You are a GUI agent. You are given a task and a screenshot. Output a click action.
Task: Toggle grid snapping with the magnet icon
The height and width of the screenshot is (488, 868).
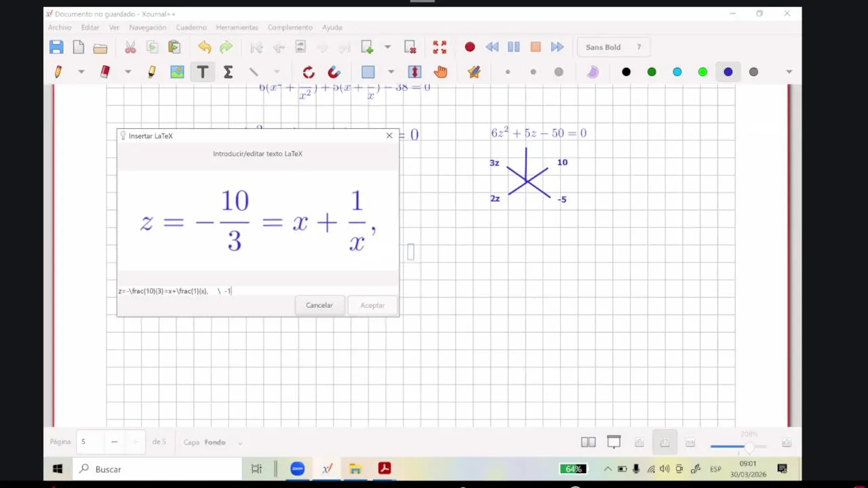coord(334,72)
